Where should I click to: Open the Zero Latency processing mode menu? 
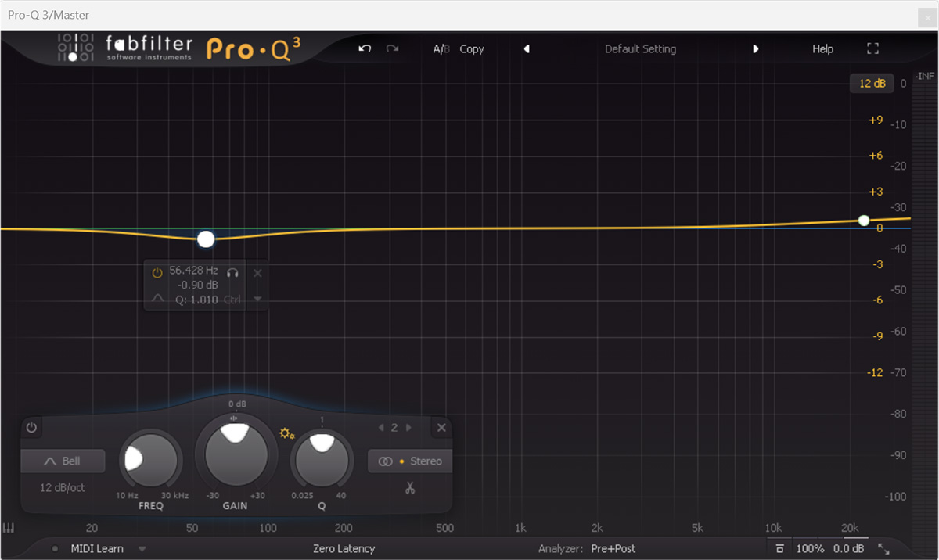[x=344, y=549]
